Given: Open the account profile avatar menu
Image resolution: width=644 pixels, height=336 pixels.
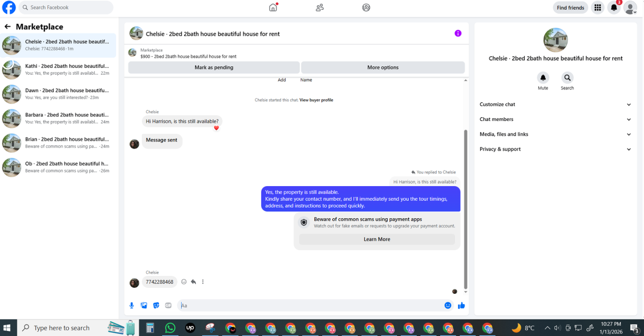Looking at the screenshot, I should tap(630, 7).
